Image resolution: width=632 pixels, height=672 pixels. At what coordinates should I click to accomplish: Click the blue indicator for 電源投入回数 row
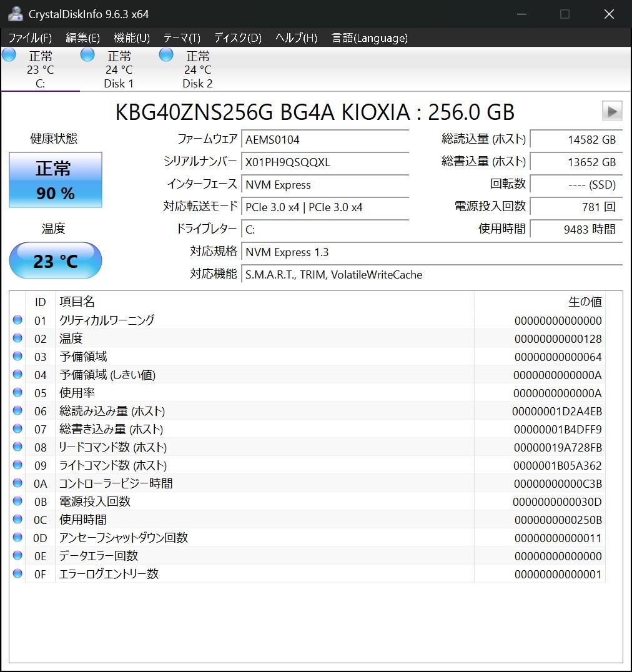(x=17, y=501)
